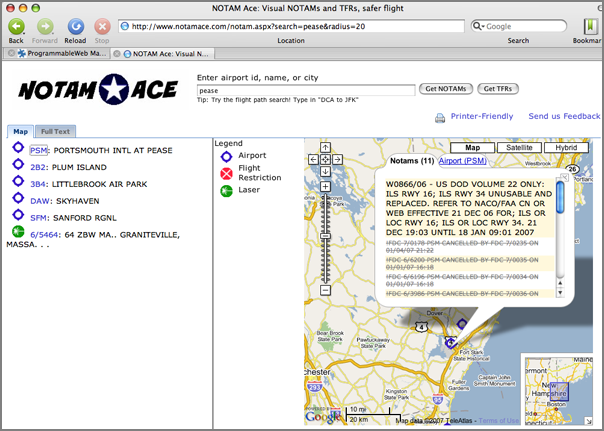This screenshot has width=604, height=431.
Task: Pan the map left
Action: click(314, 159)
